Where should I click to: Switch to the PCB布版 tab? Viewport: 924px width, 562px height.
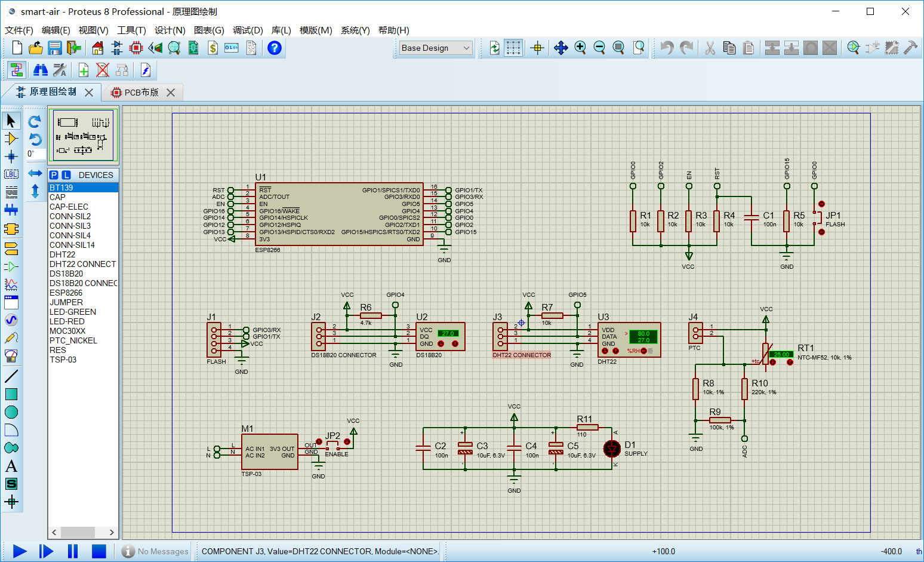(x=141, y=93)
